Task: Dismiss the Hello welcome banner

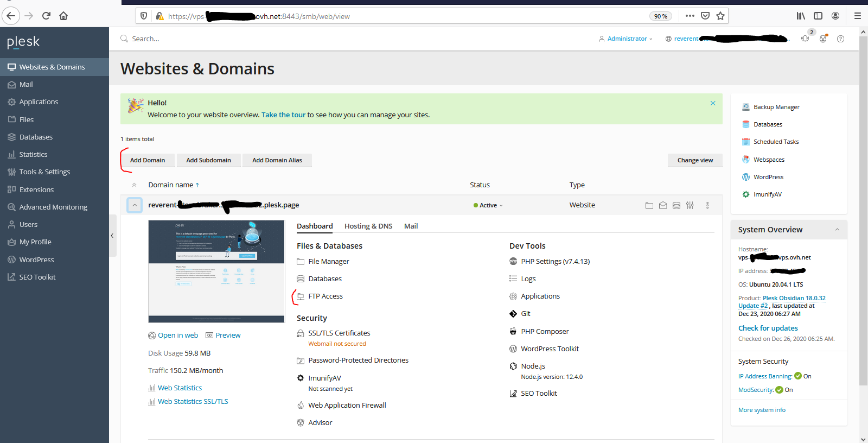Action: tap(713, 103)
